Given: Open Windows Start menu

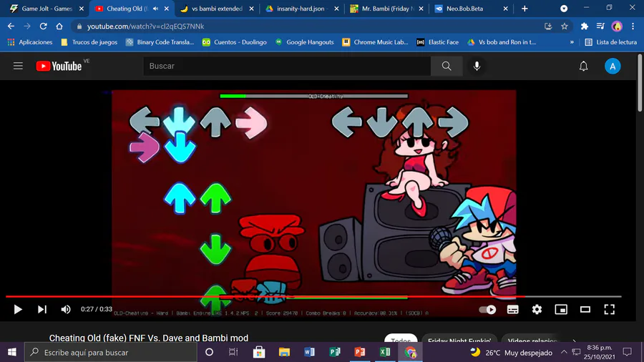Looking at the screenshot, I should 12,352.
